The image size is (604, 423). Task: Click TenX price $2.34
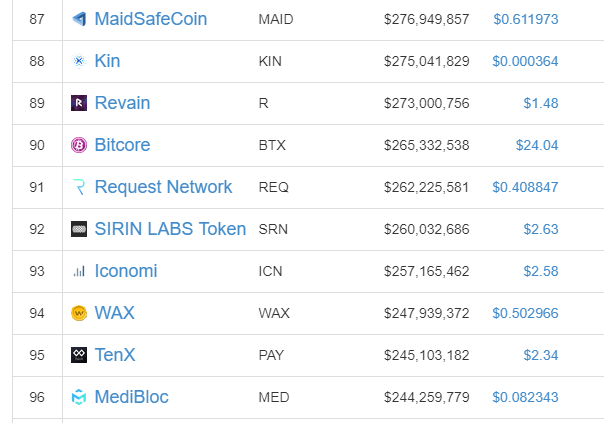pos(540,355)
